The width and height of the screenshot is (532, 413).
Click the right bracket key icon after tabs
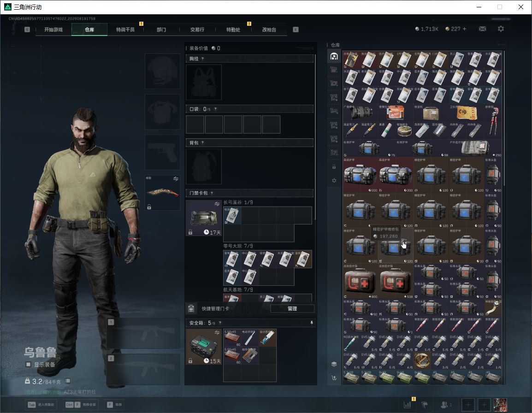[x=296, y=29]
